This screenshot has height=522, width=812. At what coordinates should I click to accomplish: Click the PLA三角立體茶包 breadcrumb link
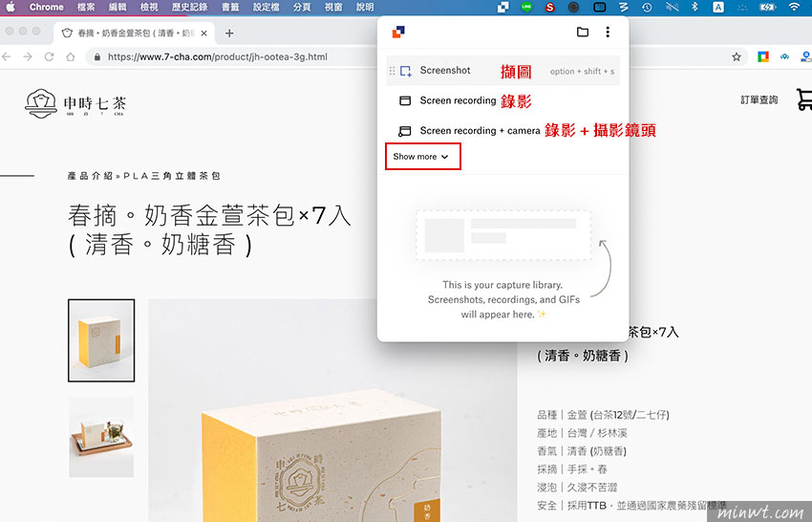172,176
